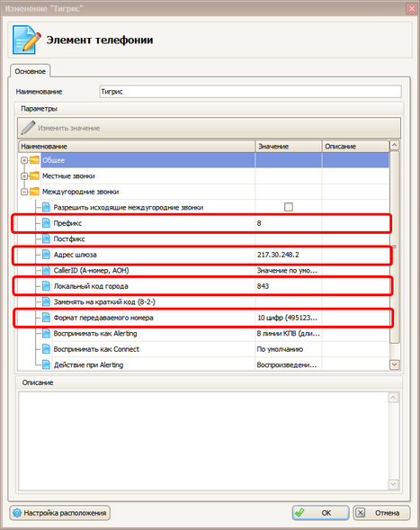420x530 pixels.
Task: Click the Наименование column header
Action: [x=137, y=147]
